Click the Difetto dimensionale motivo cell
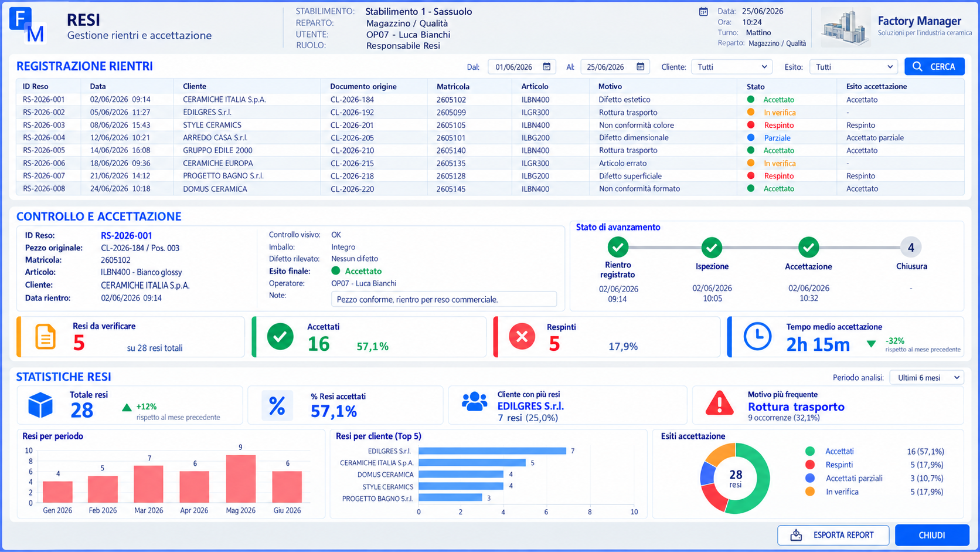Image resolution: width=980 pixels, height=552 pixels. tap(634, 138)
